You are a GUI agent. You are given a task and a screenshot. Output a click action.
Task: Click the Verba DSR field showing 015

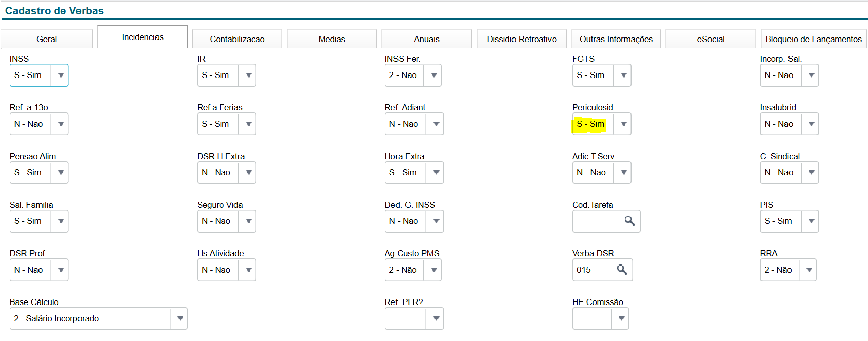pos(603,270)
